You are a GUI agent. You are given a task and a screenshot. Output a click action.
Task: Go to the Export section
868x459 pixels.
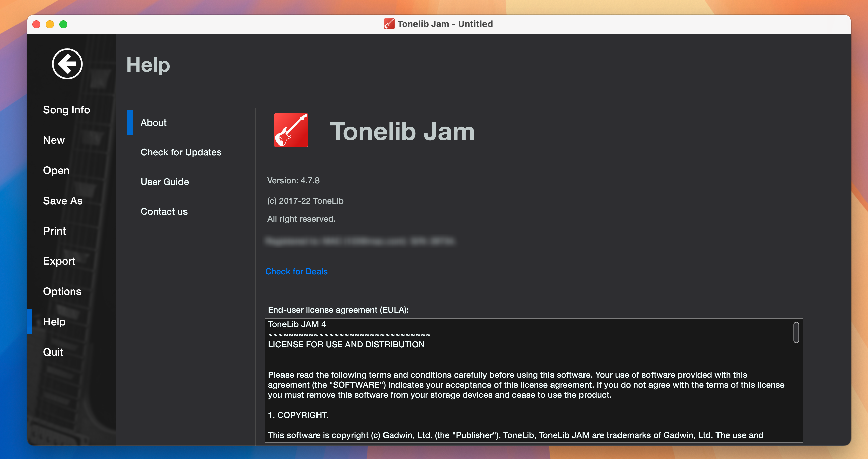tap(59, 261)
